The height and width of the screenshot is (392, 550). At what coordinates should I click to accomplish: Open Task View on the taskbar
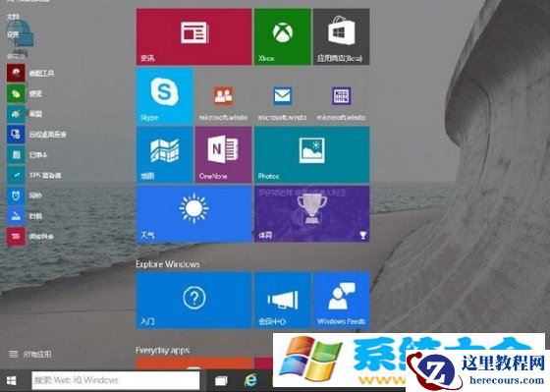point(221,380)
